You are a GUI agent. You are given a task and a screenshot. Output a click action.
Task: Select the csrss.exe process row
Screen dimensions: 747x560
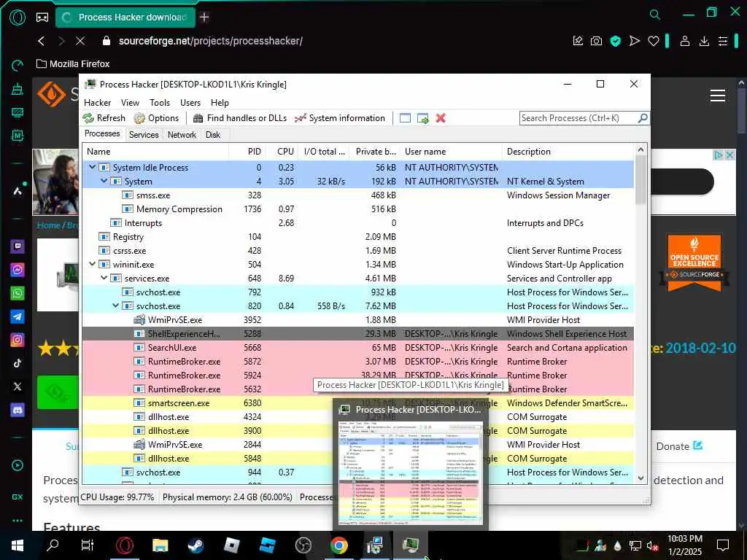pos(357,251)
